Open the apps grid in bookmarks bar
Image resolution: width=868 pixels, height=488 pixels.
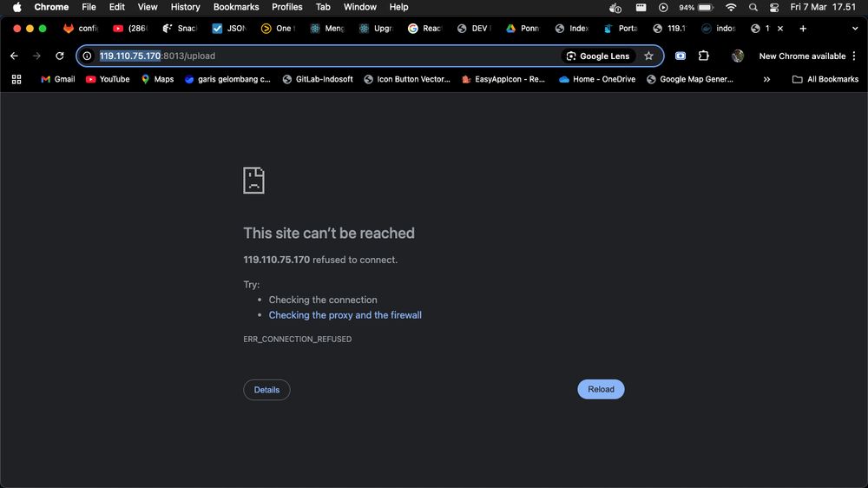pyautogui.click(x=16, y=79)
